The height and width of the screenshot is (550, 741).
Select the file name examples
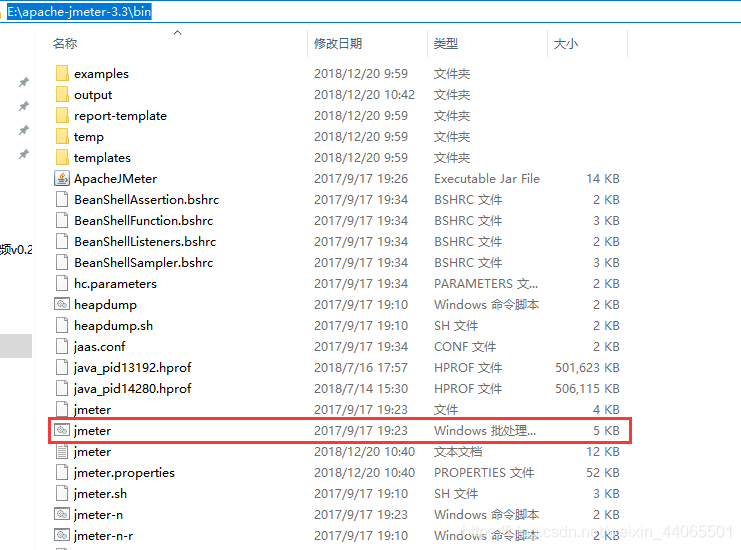101,74
